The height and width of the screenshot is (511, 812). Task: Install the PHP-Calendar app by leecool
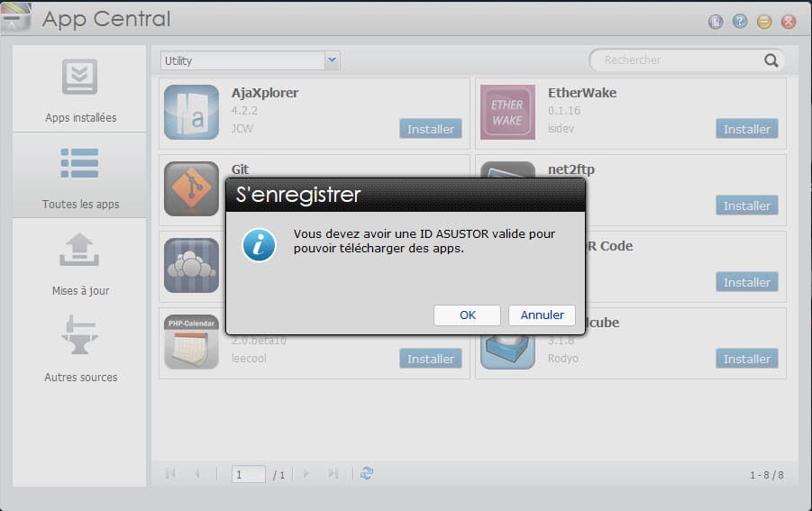click(x=431, y=359)
